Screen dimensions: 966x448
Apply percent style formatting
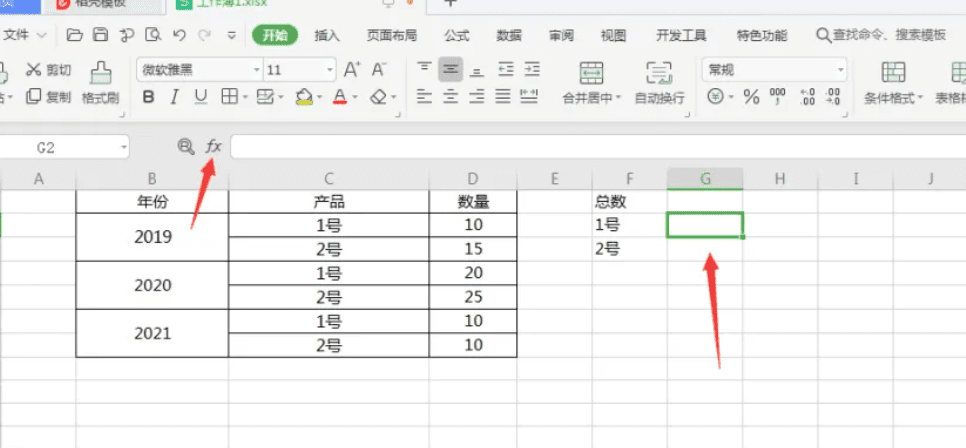click(x=751, y=97)
